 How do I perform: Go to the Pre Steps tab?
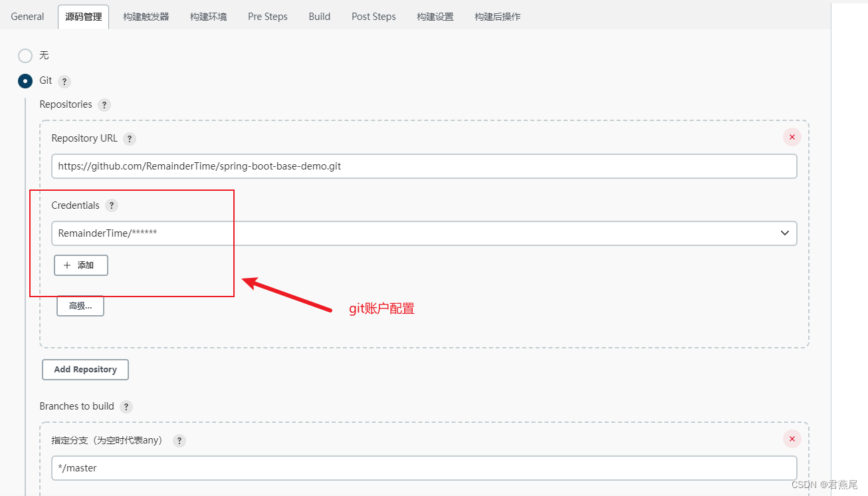268,17
